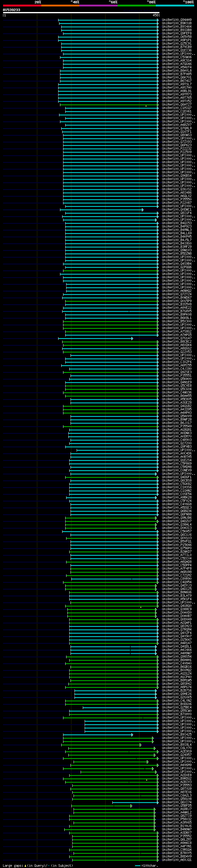Click the green alignment bar of UniRef100_Q6AT27
This screenshot has height=868, width=197.
pyautogui.click(x=109, y=105)
